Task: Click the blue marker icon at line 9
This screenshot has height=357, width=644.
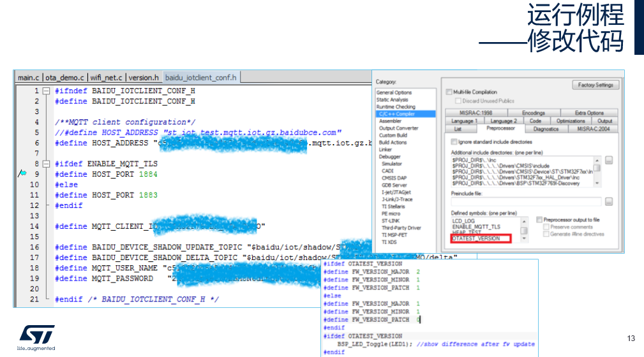Action: pyautogui.click(x=22, y=173)
